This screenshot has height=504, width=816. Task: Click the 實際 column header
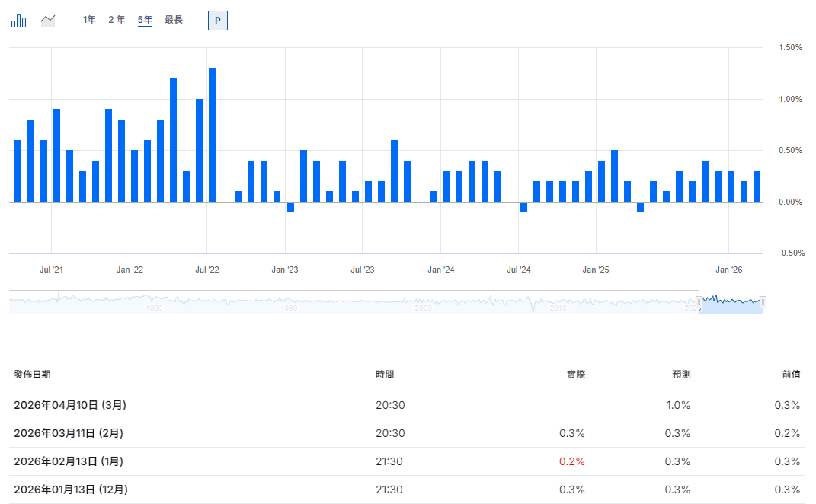(575, 375)
